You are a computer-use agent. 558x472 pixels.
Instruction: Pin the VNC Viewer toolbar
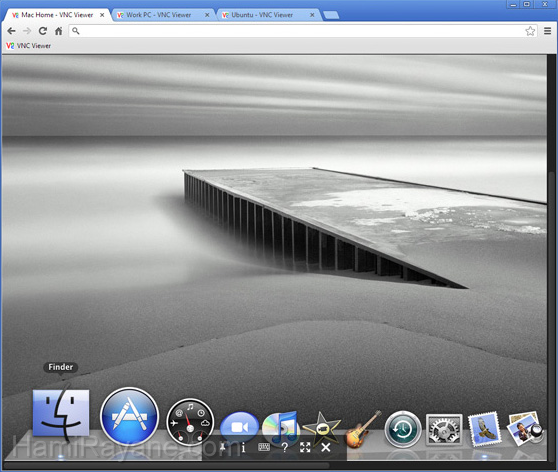[223, 447]
